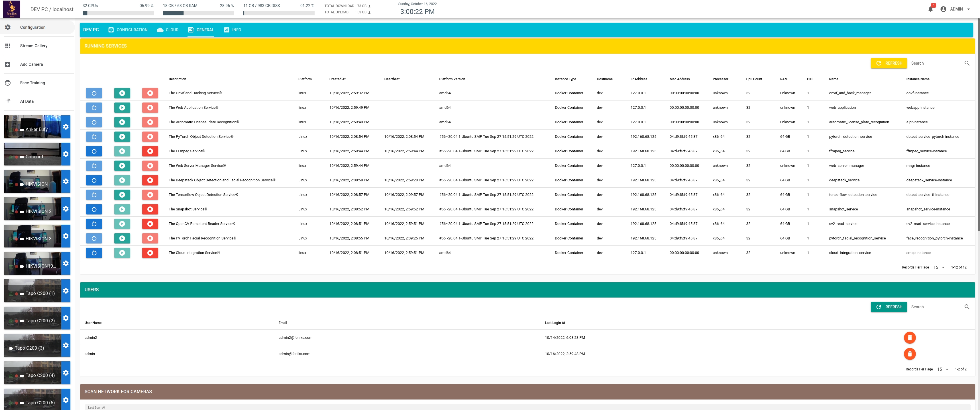The image size is (980, 410).
Task: Stop the Snapshot Service
Action: pyautogui.click(x=150, y=209)
